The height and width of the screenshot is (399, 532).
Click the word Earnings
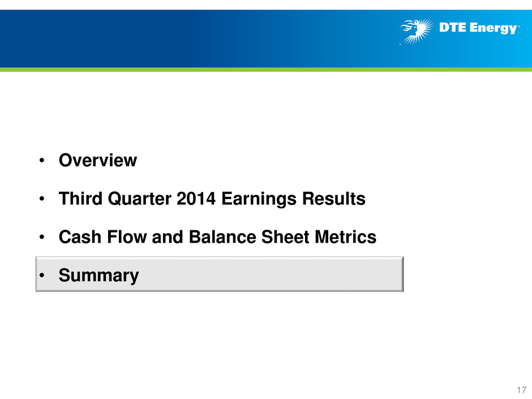coord(259,199)
